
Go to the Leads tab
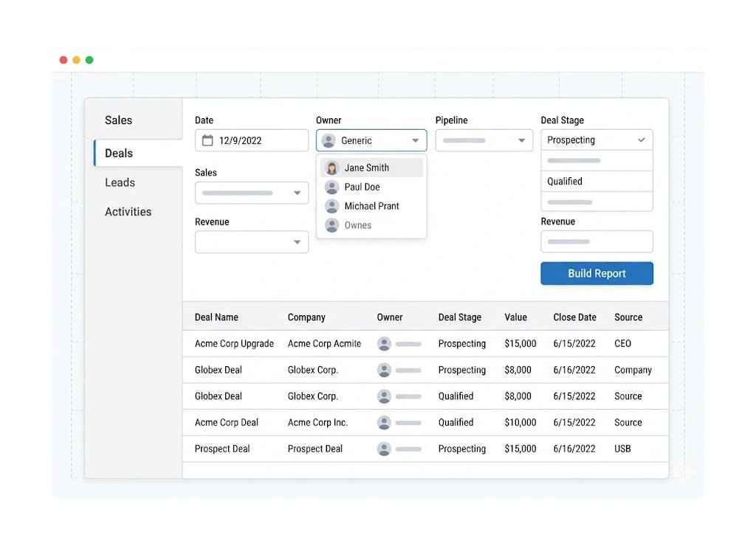click(120, 182)
